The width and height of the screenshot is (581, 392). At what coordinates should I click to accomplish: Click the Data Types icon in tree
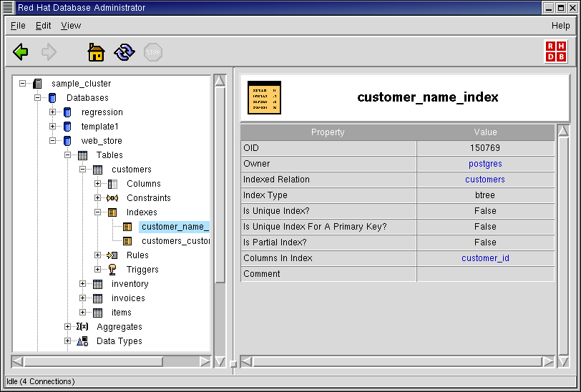point(82,341)
